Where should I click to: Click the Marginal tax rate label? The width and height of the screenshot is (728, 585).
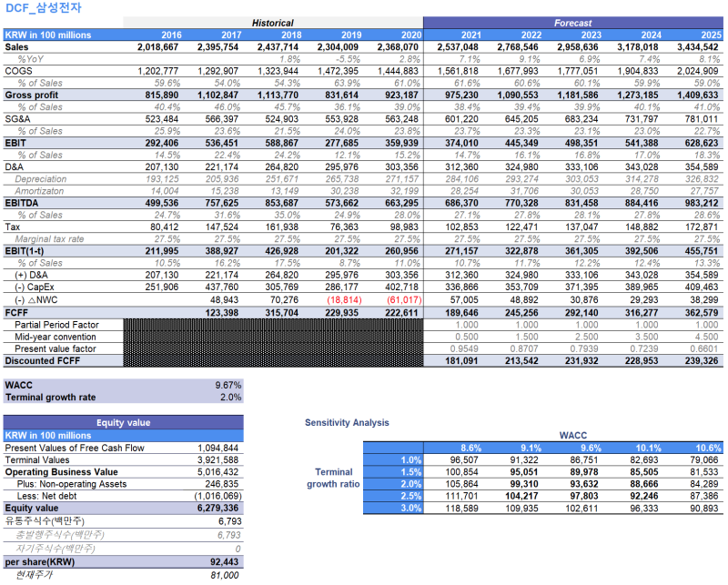tap(49, 239)
